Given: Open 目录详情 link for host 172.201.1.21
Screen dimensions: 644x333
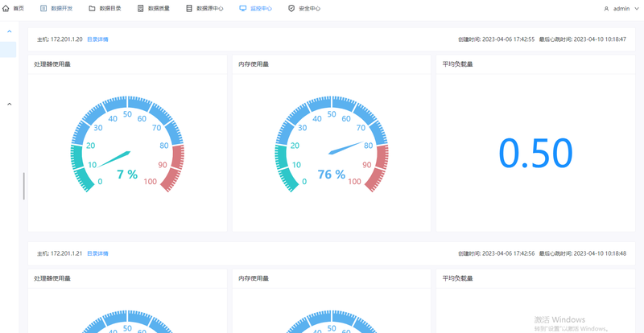Looking at the screenshot, I should (x=97, y=253).
